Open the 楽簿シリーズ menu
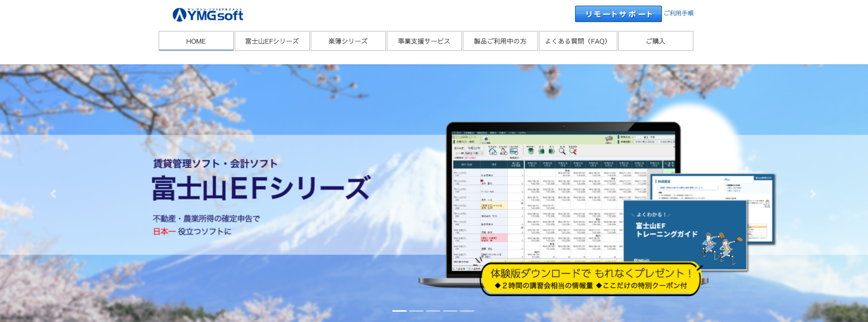The height and width of the screenshot is (322, 868). [x=348, y=41]
